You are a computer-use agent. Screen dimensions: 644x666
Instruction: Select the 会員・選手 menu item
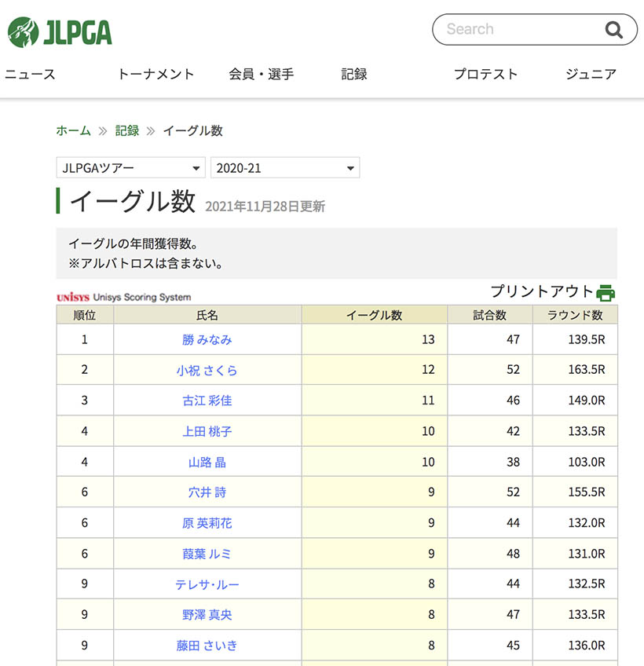coord(262,75)
